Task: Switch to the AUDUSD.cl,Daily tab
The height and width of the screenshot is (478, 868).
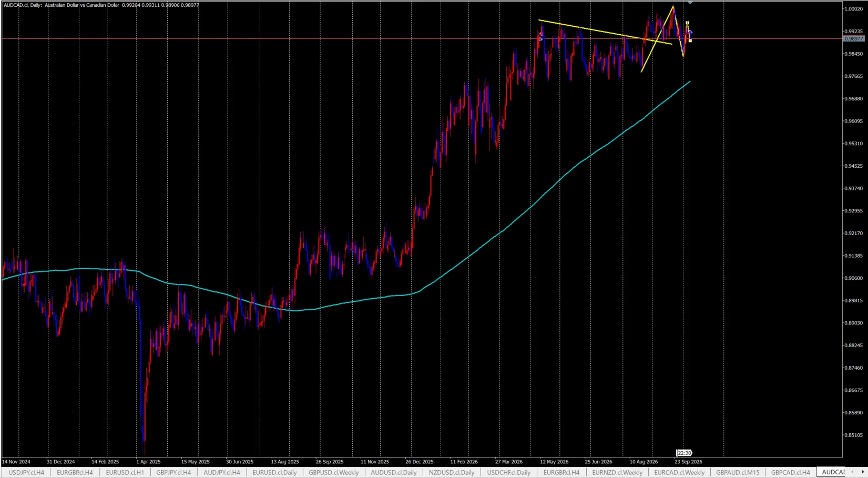Action: (x=393, y=472)
